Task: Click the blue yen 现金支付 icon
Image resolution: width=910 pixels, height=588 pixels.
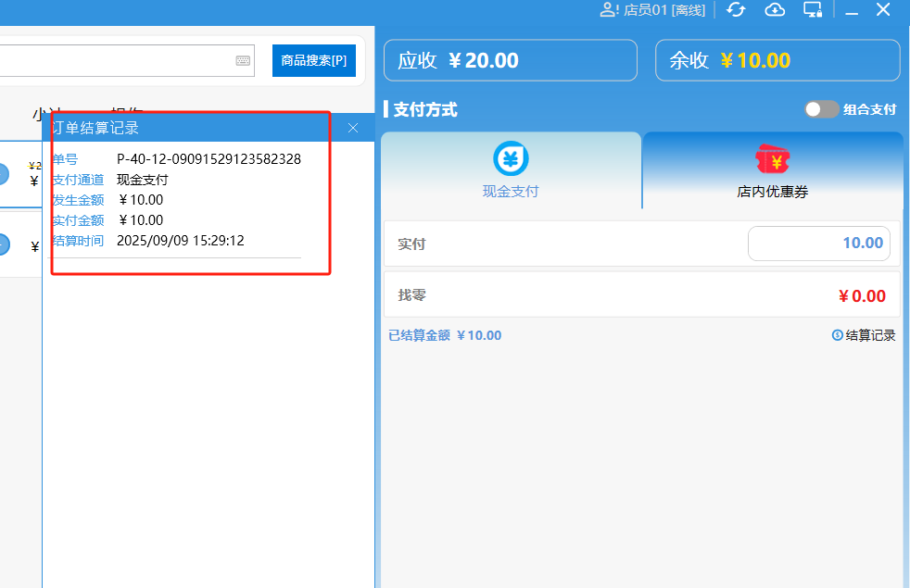Action: [x=511, y=159]
